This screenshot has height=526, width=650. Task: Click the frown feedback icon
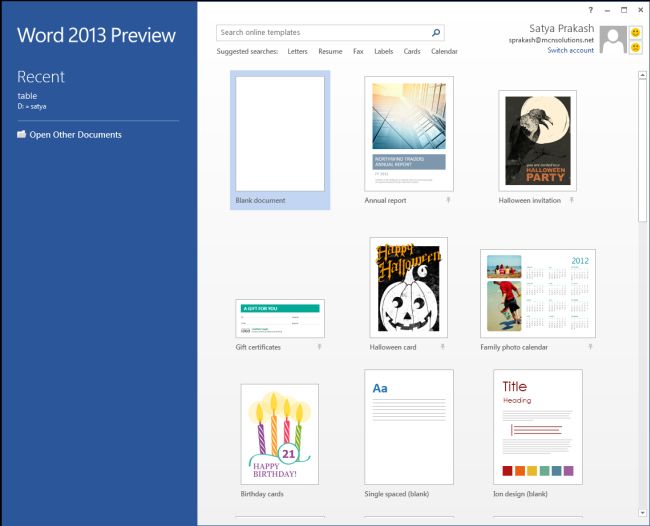coord(635,47)
